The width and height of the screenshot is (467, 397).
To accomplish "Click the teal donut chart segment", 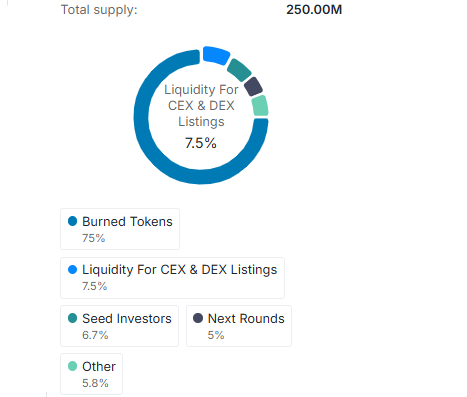I will (x=239, y=70).
